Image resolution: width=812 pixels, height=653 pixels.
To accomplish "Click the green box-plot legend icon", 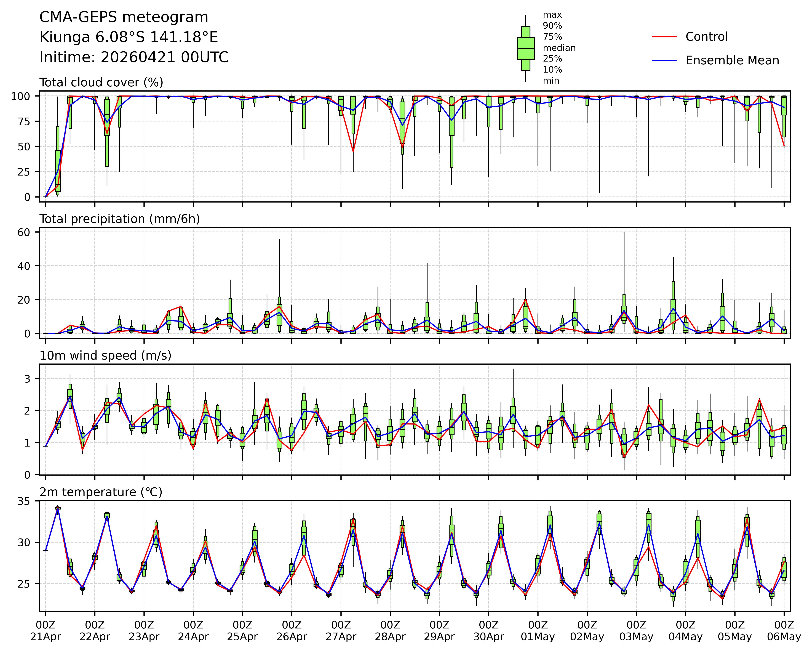I will (x=525, y=48).
